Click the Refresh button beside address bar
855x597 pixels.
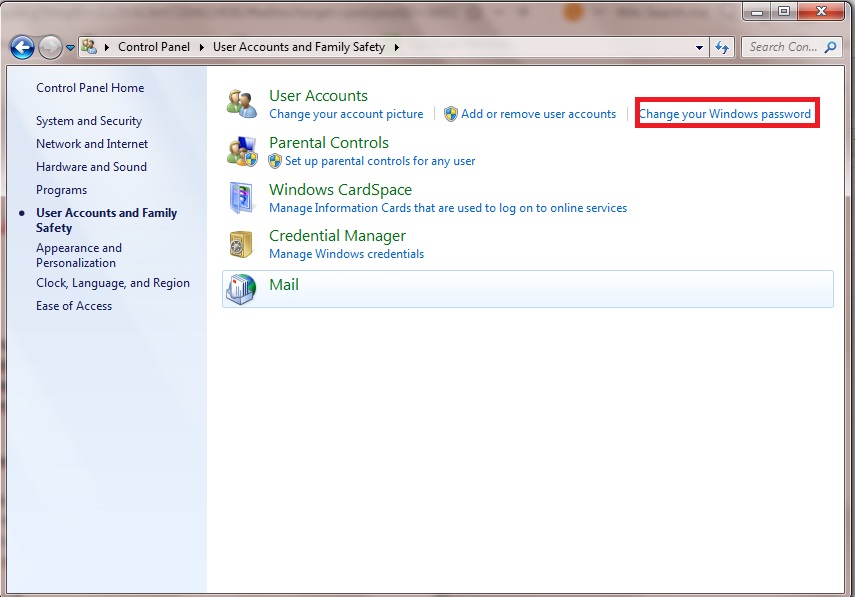(722, 47)
